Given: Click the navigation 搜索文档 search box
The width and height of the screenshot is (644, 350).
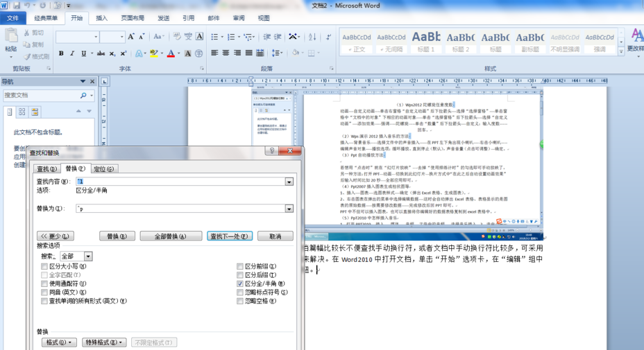Looking at the screenshot, I should click(41, 95).
